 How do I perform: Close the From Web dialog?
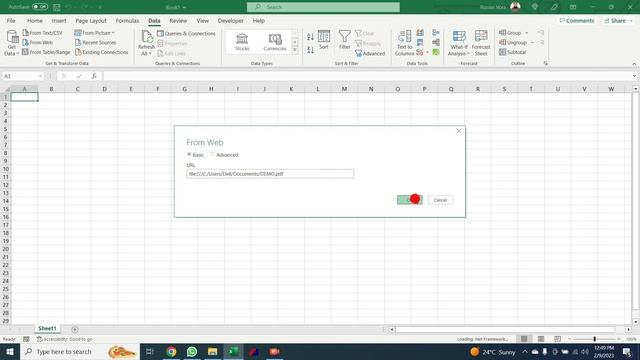click(458, 131)
